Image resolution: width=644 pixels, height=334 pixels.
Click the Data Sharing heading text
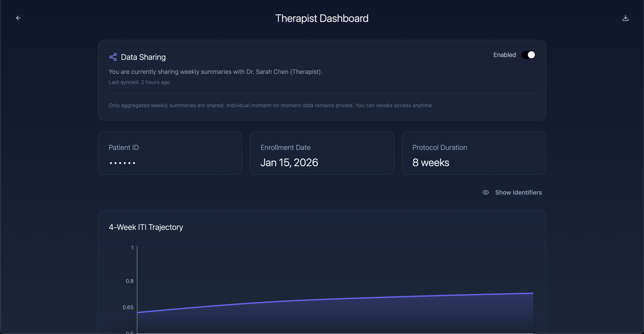pyautogui.click(x=143, y=57)
